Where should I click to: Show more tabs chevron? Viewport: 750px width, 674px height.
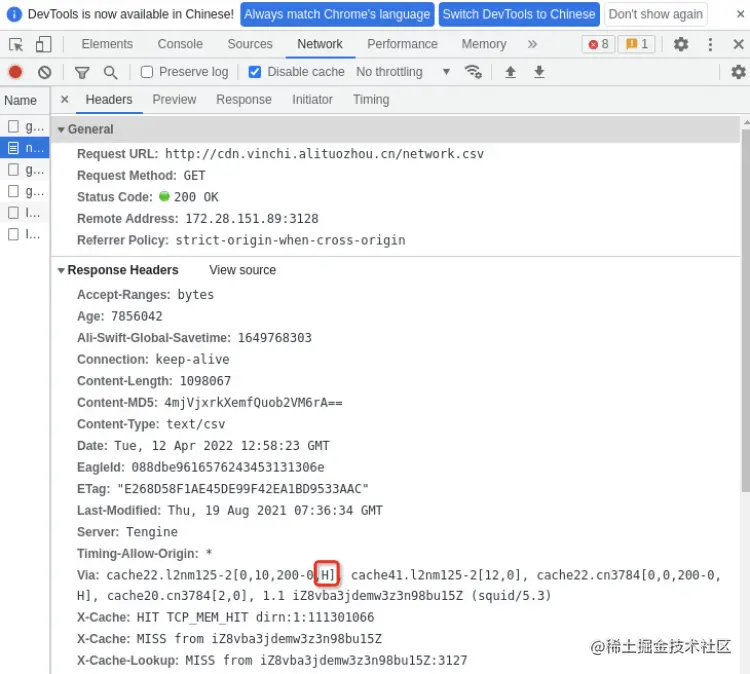(532, 44)
